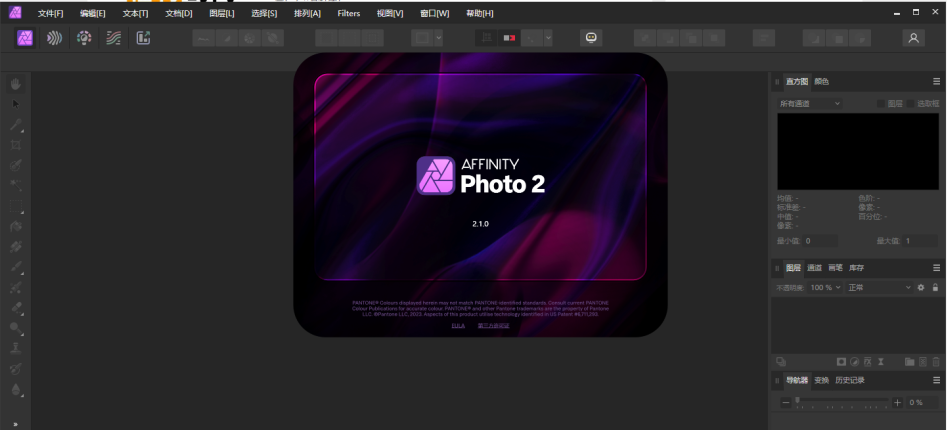Open the opacity 100 % dropdown

[x=826, y=287]
